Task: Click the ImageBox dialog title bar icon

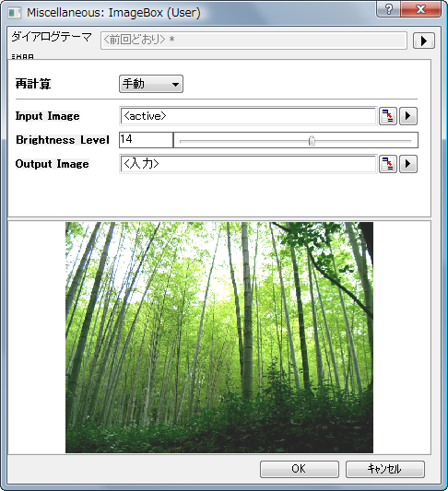Action: [x=15, y=13]
